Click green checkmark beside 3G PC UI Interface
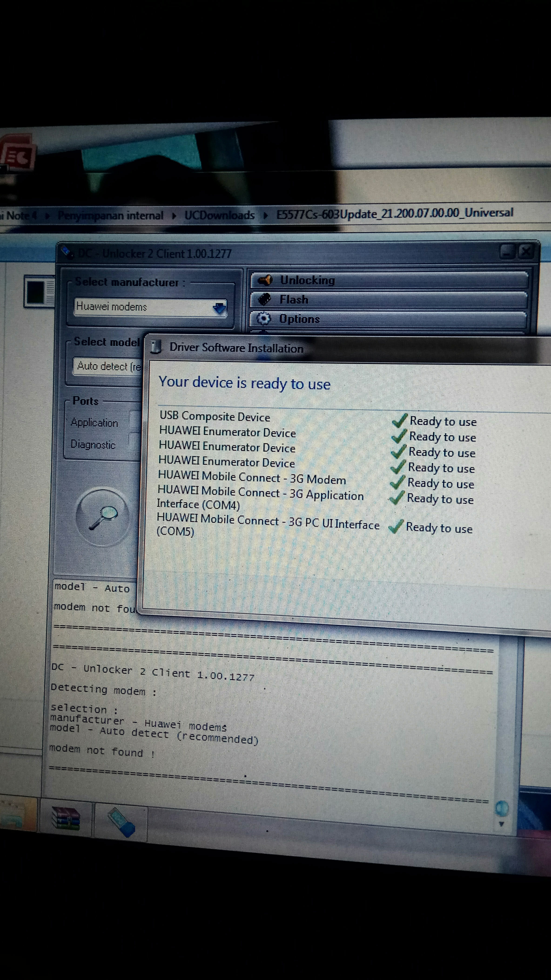 click(396, 527)
